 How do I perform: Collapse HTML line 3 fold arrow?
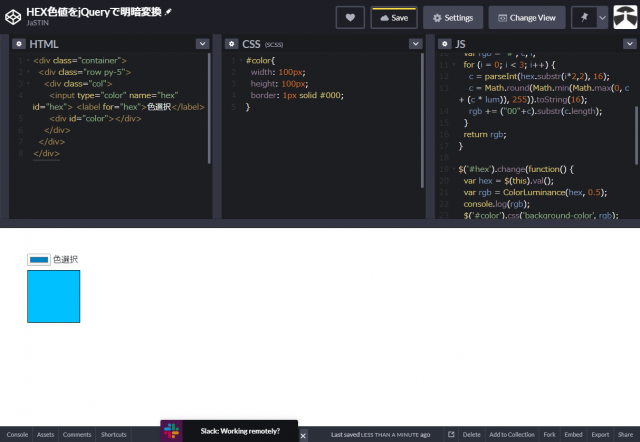[x=28, y=84]
